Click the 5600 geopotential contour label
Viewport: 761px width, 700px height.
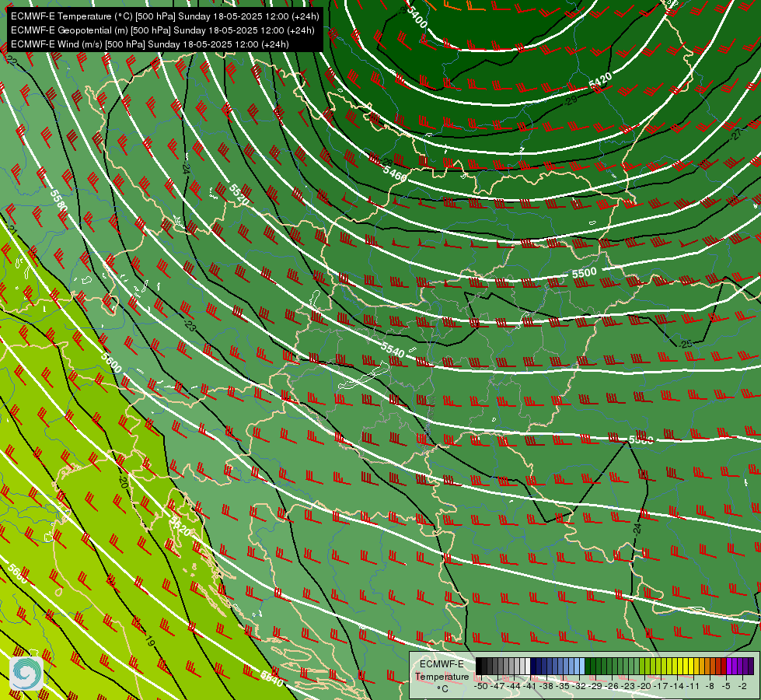(111, 362)
